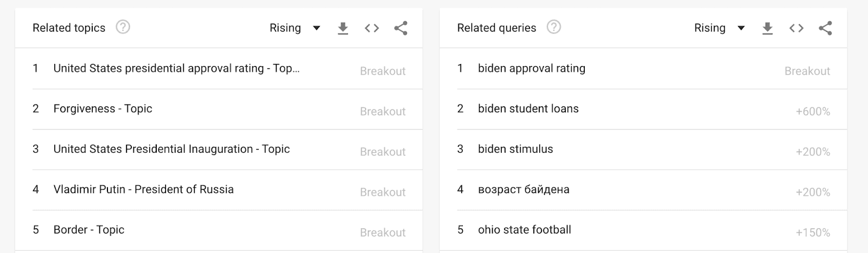Select the ohio state football query
This screenshot has width=868, height=253.
point(524,230)
